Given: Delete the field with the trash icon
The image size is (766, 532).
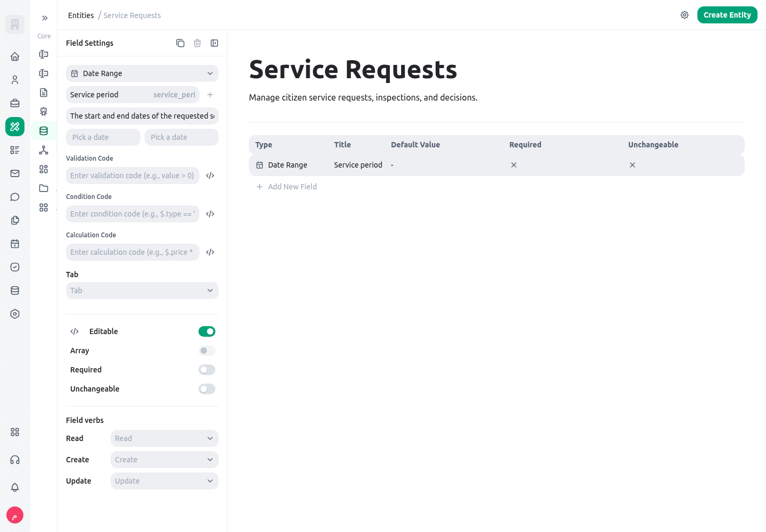Looking at the screenshot, I should [197, 43].
